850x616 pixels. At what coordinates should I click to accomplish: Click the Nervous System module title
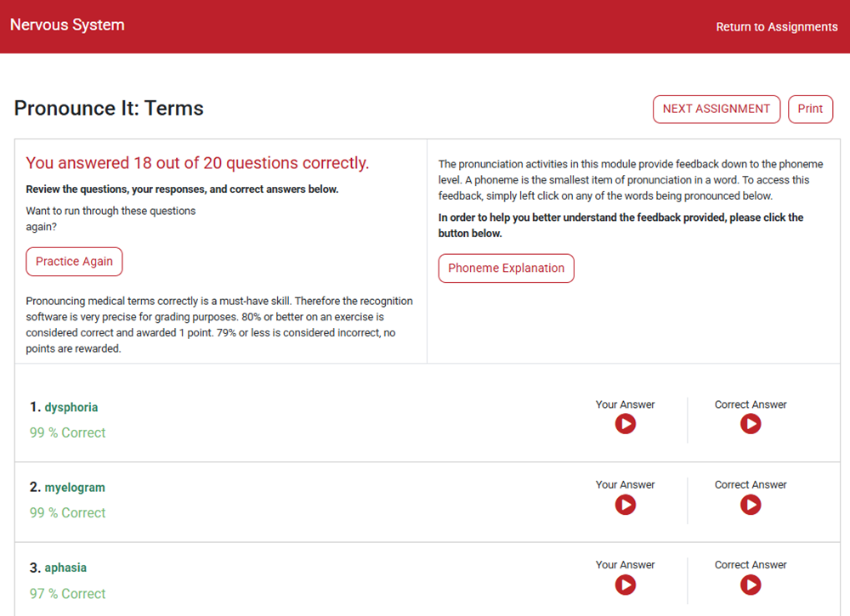tap(67, 25)
